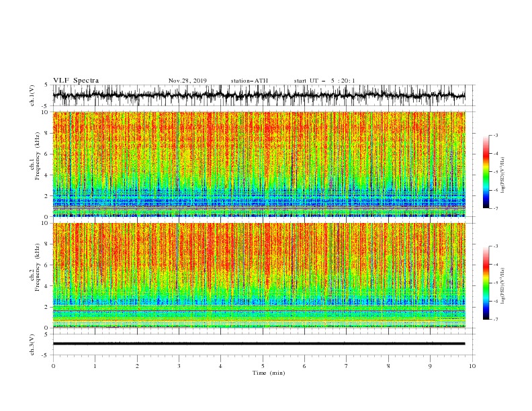Pick the ch.1 PSD color bar
This screenshot has height=411, width=532.
(x=486, y=171)
